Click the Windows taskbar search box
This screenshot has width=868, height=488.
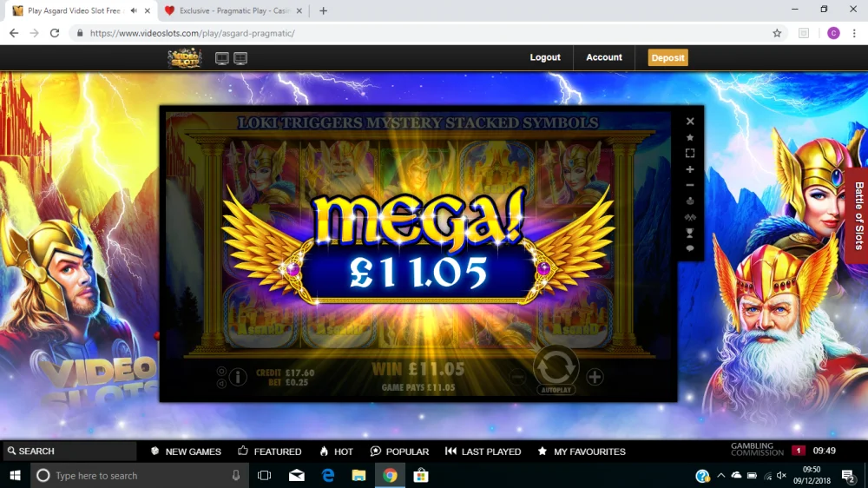pyautogui.click(x=138, y=475)
